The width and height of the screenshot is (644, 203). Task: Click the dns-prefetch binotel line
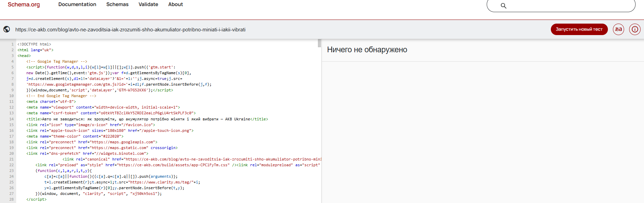click(87, 153)
